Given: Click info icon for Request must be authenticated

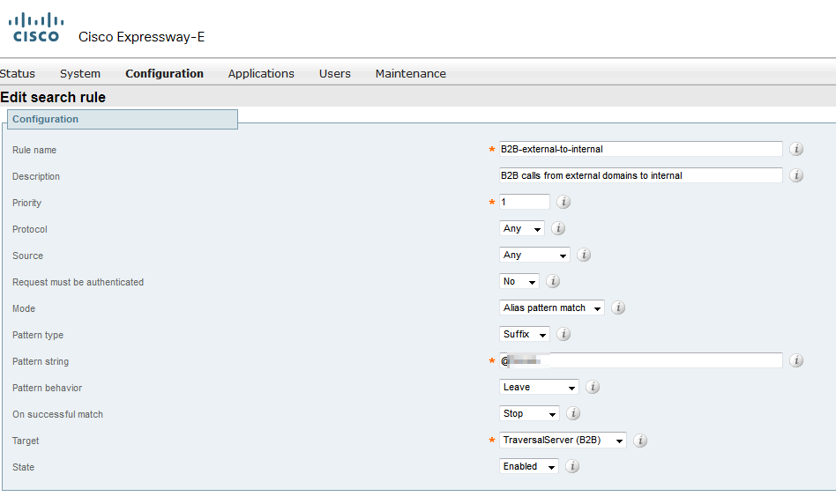Looking at the screenshot, I should tap(553, 281).
